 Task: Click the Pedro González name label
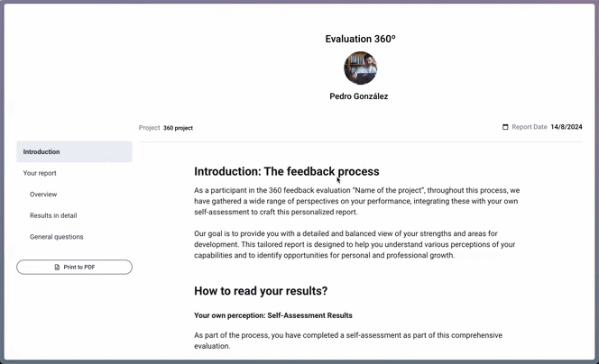[359, 96]
